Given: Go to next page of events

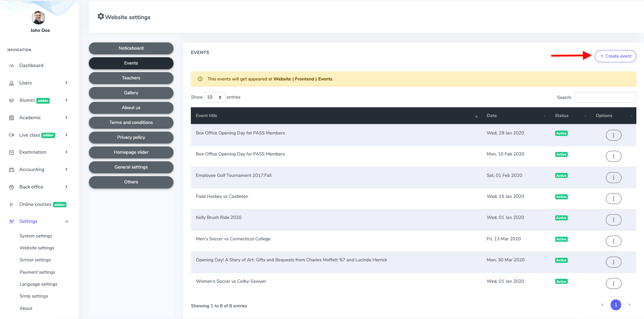Looking at the screenshot, I should pyautogui.click(x=629, y=305).
